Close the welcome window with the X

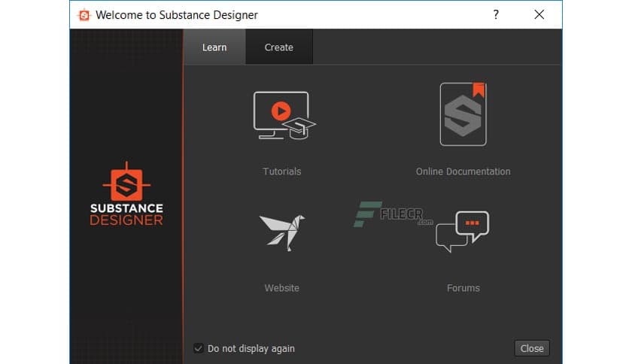click(x=539, y=15)
